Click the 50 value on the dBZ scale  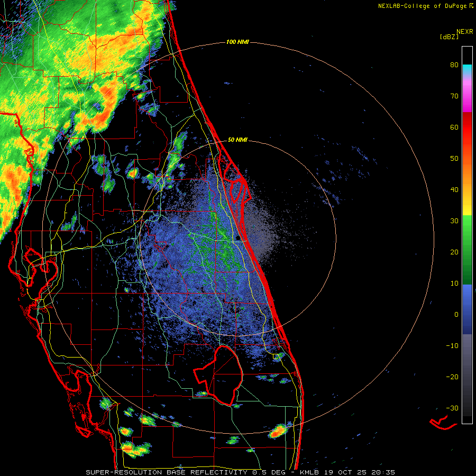[454, 159]
